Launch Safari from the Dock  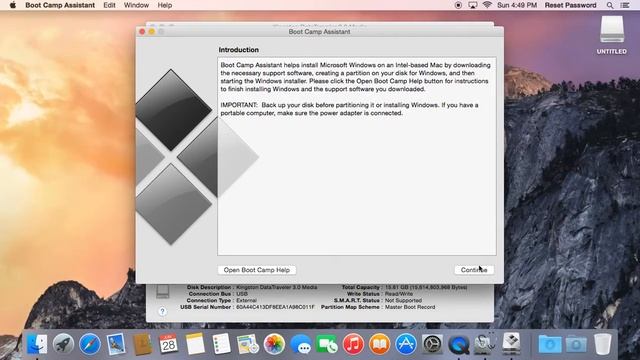(90, 344)
